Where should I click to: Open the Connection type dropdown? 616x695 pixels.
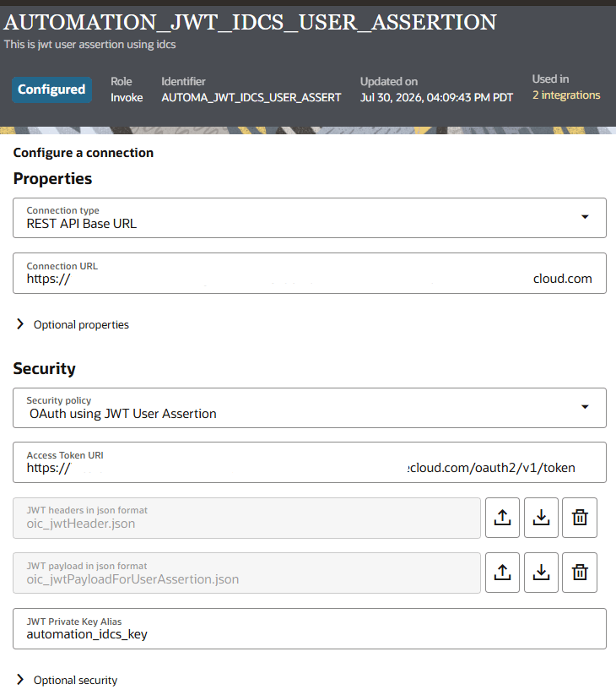pyautogui.click(x=310, y=218)
